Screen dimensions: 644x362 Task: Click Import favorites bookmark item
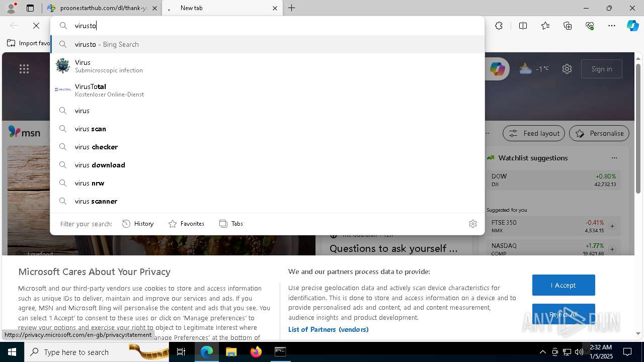[29, 43]
